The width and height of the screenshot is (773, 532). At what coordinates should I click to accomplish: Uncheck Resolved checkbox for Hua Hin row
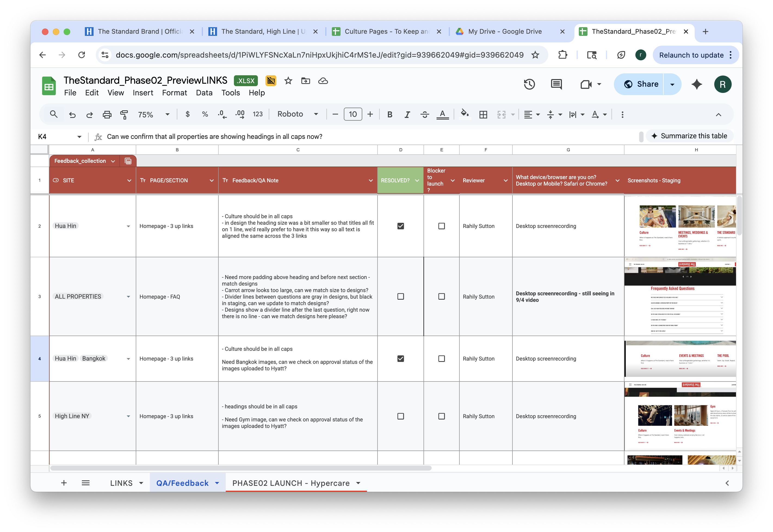tap(400, 226)
